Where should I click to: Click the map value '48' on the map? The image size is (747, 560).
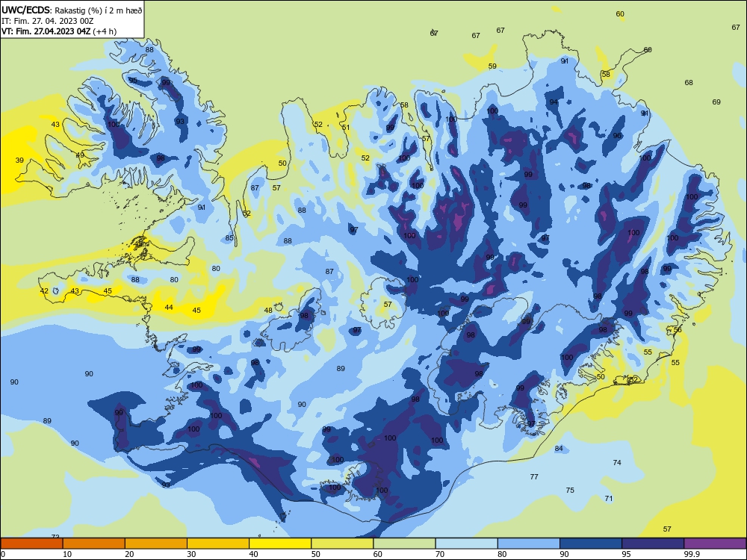(268, 310)
